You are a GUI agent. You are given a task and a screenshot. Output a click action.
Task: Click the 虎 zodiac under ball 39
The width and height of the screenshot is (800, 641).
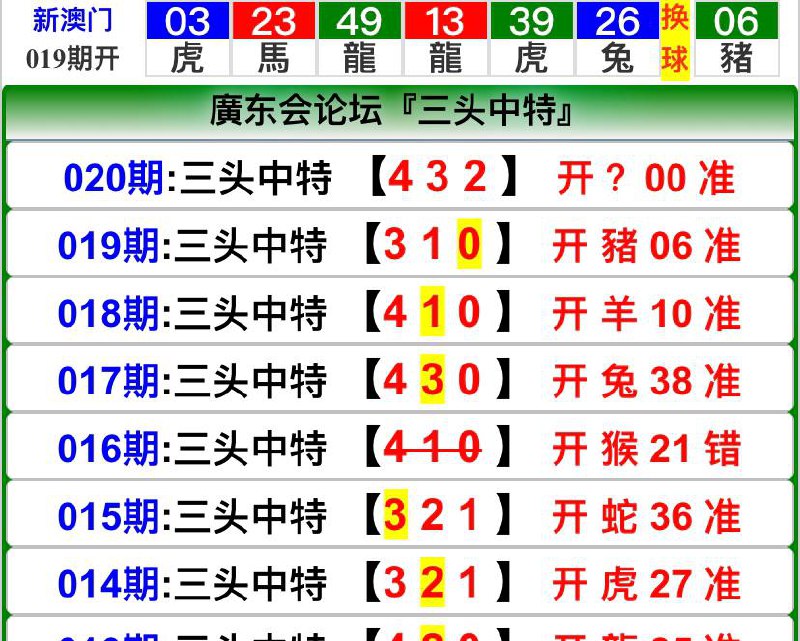click(532, 58)
